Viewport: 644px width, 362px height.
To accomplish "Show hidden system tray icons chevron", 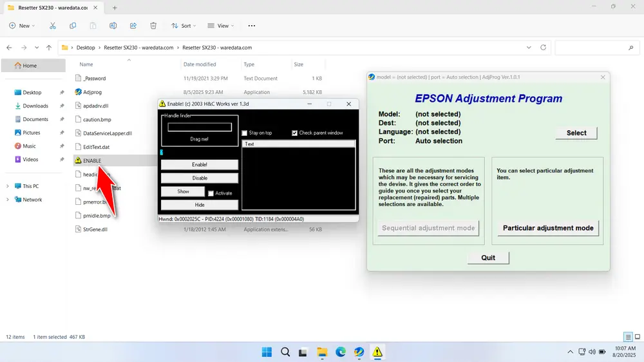I will tap(570, 352).
